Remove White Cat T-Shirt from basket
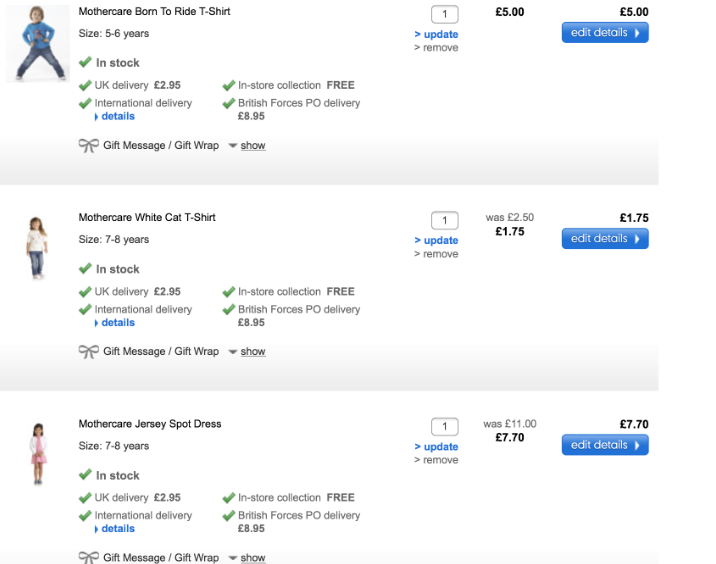Viewport: 716px width, 564px height. 440,254
